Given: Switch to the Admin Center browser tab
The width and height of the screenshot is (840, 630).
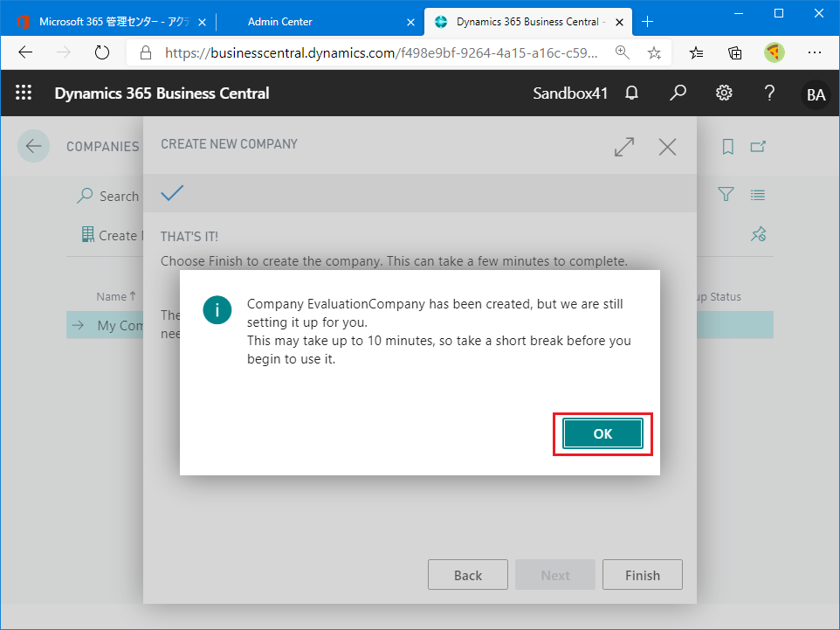Looking at the screenshot, I should [279, 22].
